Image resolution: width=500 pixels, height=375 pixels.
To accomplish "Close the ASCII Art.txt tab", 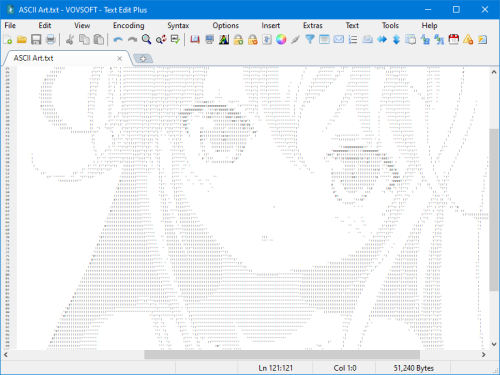I will 119,59.
